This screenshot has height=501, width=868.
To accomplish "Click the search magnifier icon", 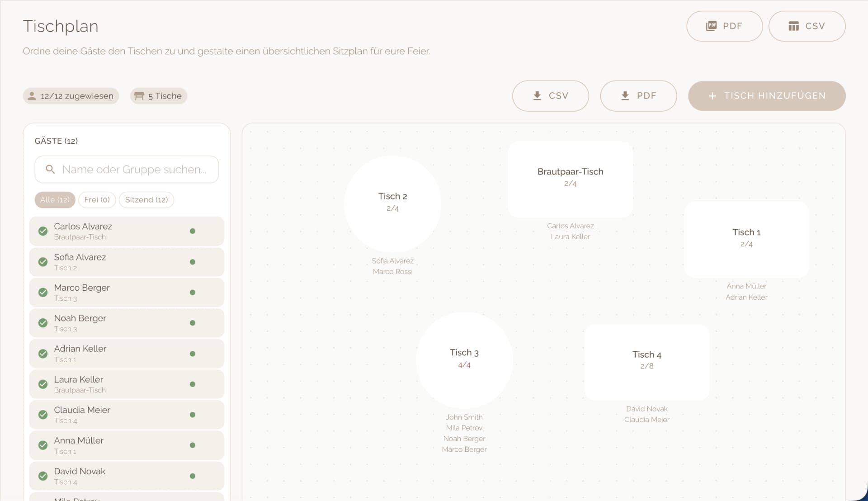I will click(50, 170).
